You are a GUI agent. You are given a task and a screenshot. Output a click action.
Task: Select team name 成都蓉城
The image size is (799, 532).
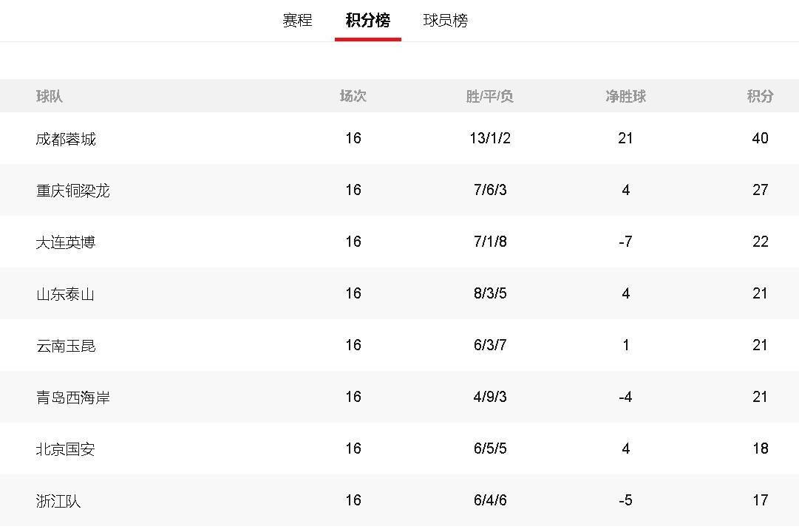(66, 139)
